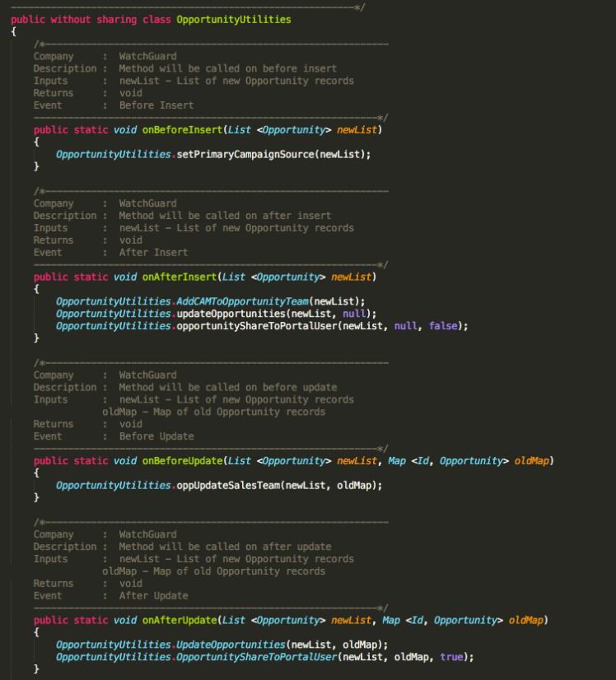The height and width of the screenshot is (680, 616).
Task: Click the 'Before Update' event comment text
Action: click(156, 436)
